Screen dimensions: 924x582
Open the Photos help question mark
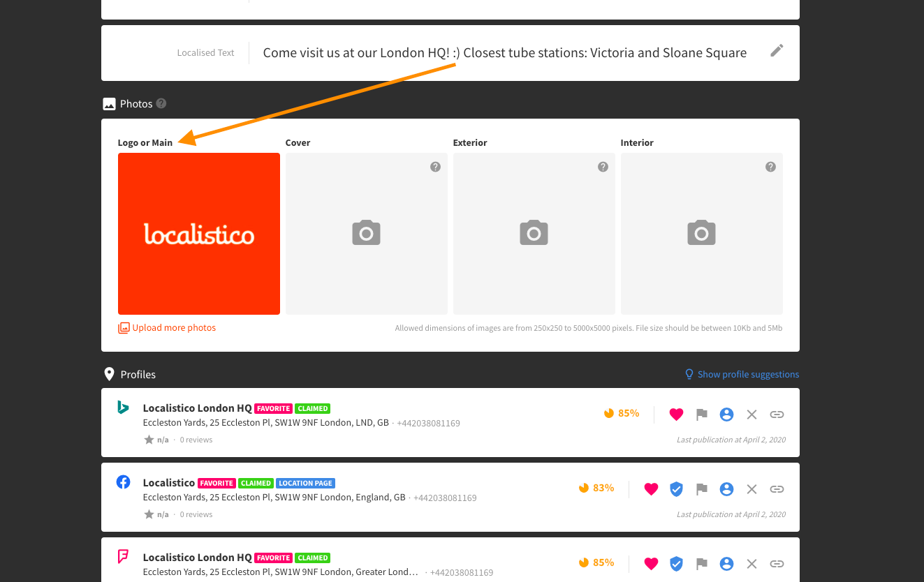(x=161, y=103)
